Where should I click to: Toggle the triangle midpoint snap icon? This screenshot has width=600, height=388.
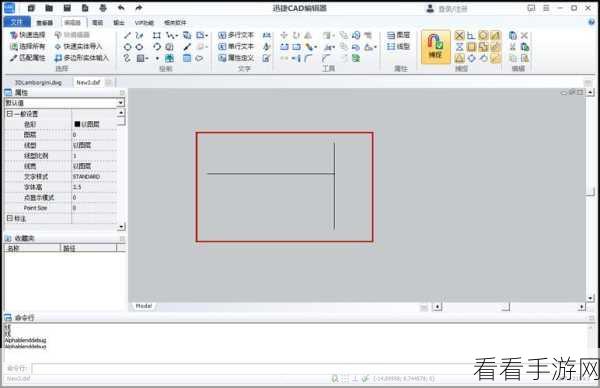pos(460,59)
